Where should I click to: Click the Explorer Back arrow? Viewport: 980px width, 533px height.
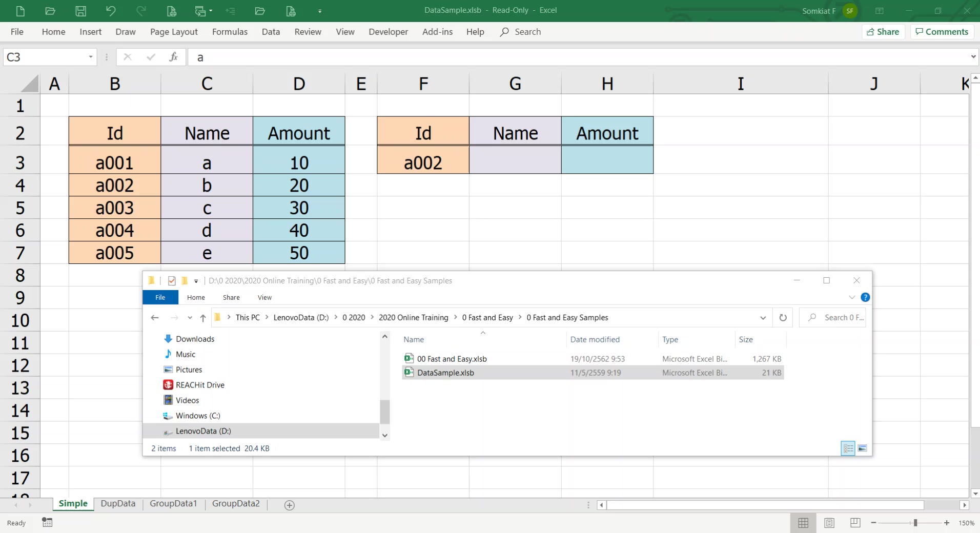tap(155, 318)
